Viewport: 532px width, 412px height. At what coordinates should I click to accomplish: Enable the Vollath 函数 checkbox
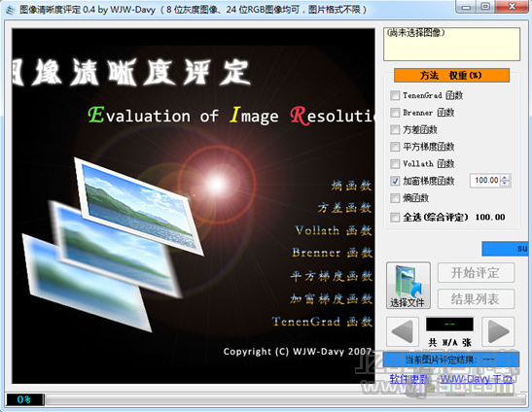click(395, 164)
